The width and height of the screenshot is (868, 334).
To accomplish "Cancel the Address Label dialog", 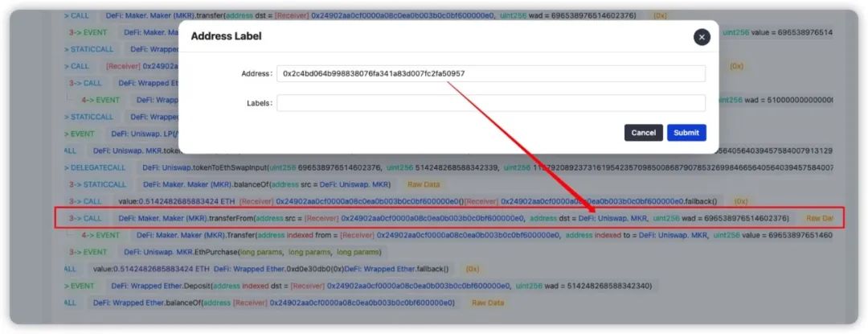I will coord(643,133).
